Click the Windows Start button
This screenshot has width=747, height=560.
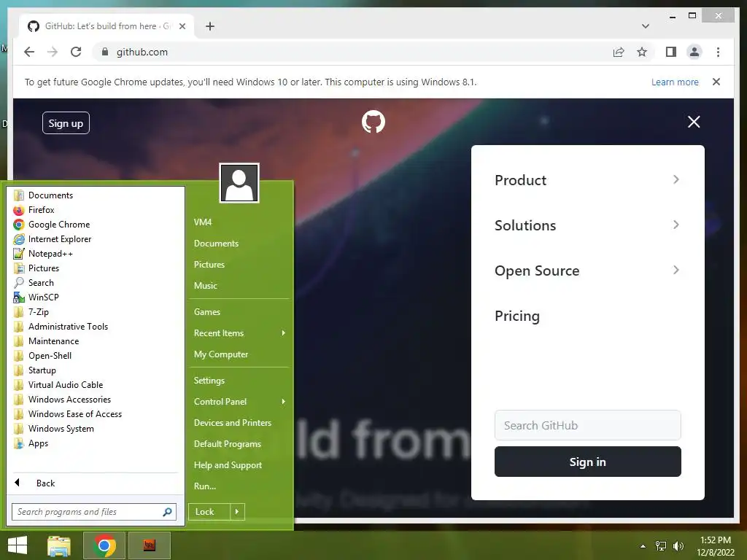click(18, 545)
